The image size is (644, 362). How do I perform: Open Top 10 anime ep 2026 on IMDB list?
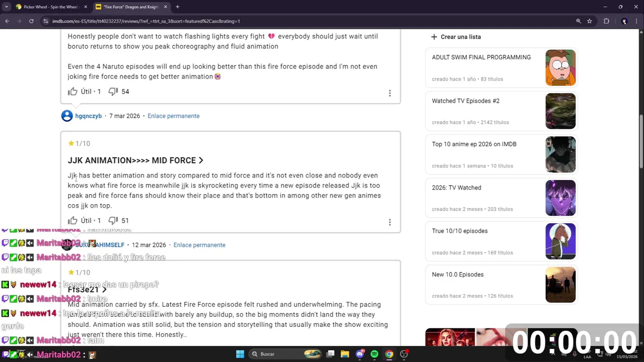pyautogui.click(x=474, y=144)
